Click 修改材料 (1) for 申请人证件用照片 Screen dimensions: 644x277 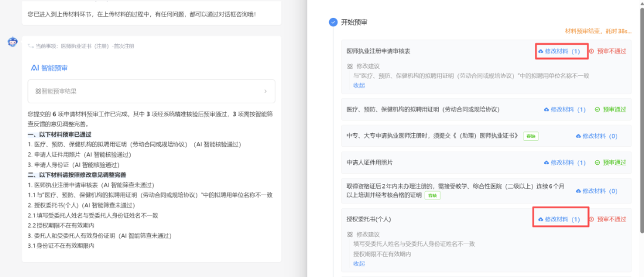point(565,163)
